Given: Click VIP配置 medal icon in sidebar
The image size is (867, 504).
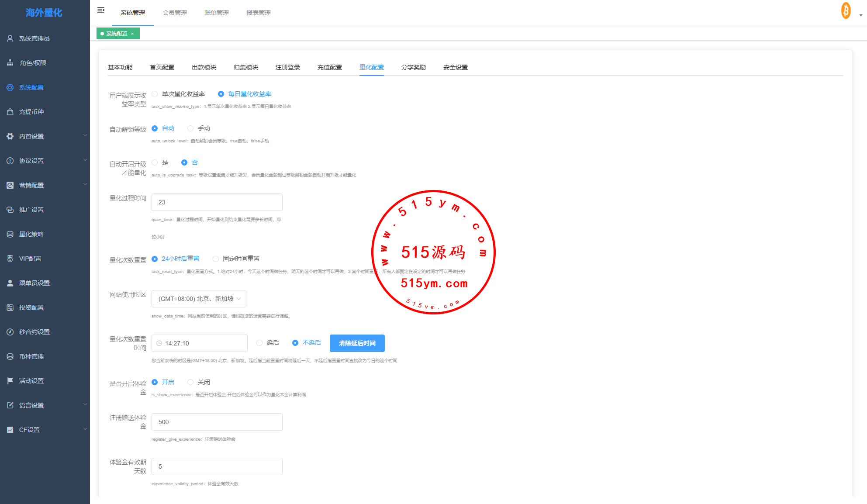Looking at the screenshot, I should click(10, 259).
